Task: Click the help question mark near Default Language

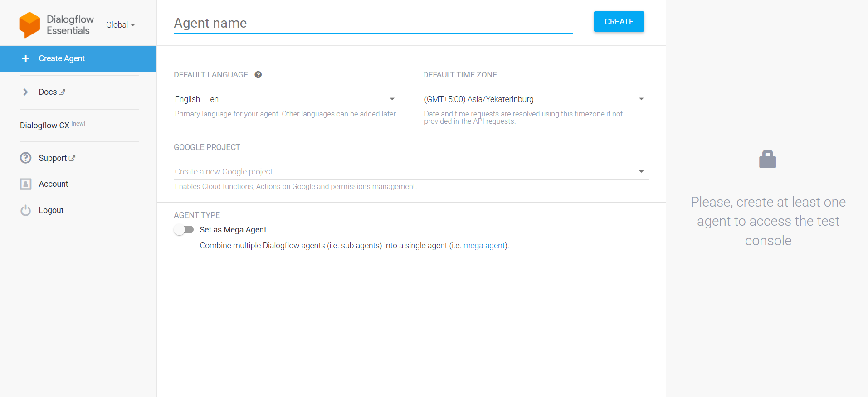Action: (258, 75)
